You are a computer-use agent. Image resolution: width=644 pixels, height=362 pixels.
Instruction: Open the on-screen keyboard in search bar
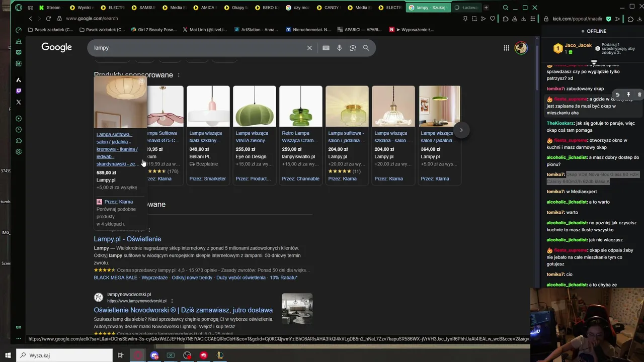326,48
